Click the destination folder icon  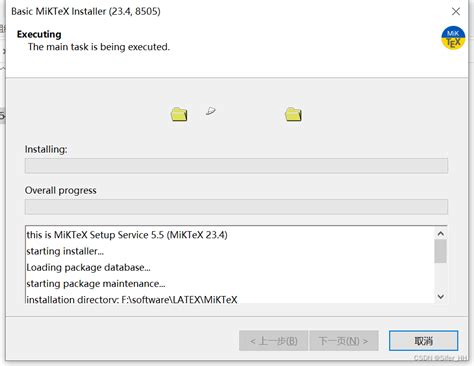(293, 114)
